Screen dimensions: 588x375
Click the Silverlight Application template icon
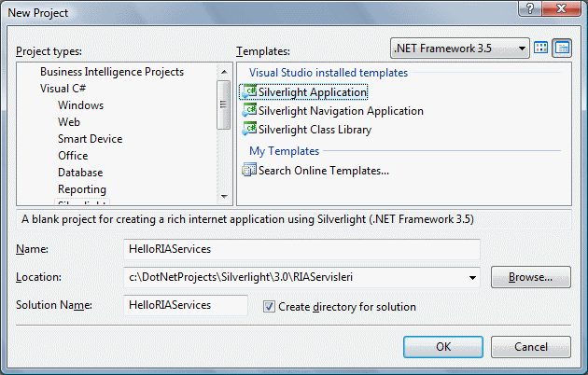(x=248, y=91)
